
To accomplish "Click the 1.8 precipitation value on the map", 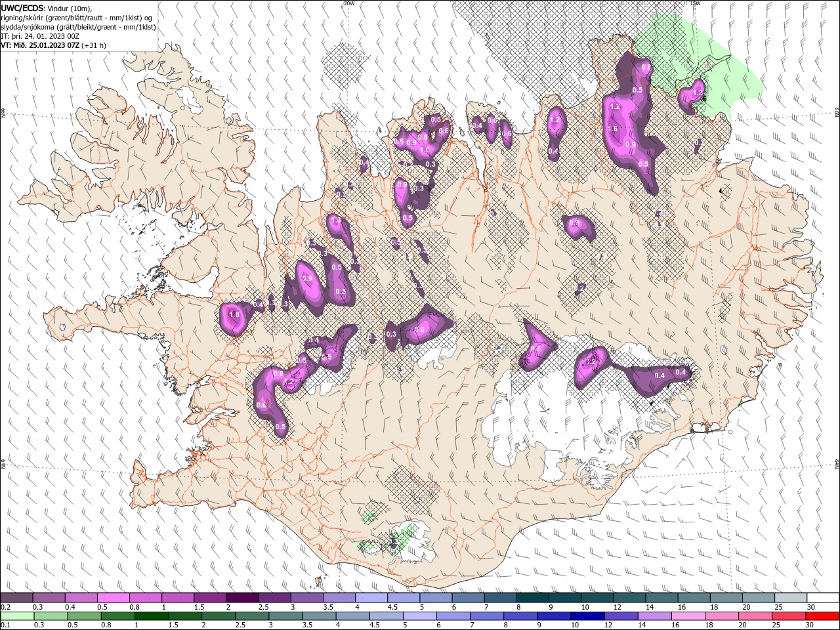I will [x=234, y=314].
